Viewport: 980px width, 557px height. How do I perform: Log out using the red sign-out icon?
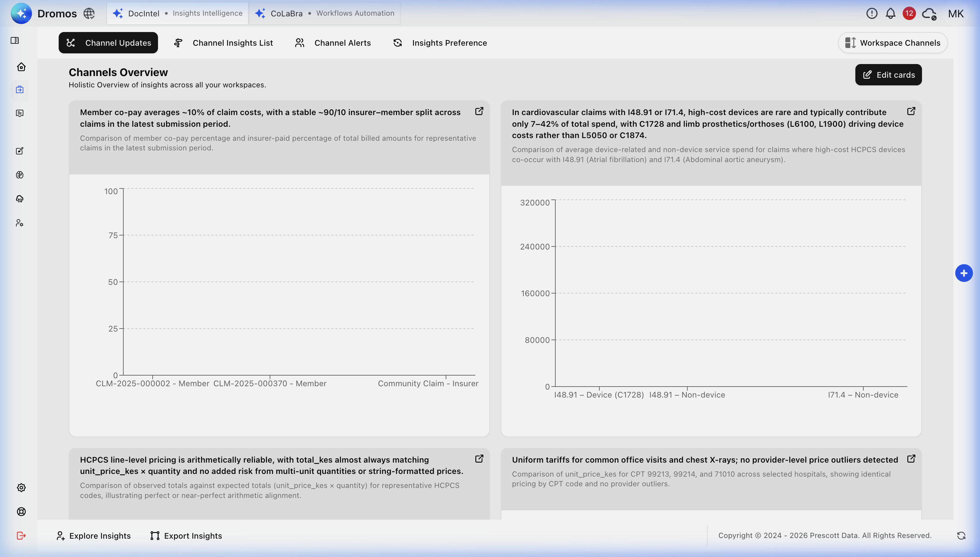coord(21,536)
